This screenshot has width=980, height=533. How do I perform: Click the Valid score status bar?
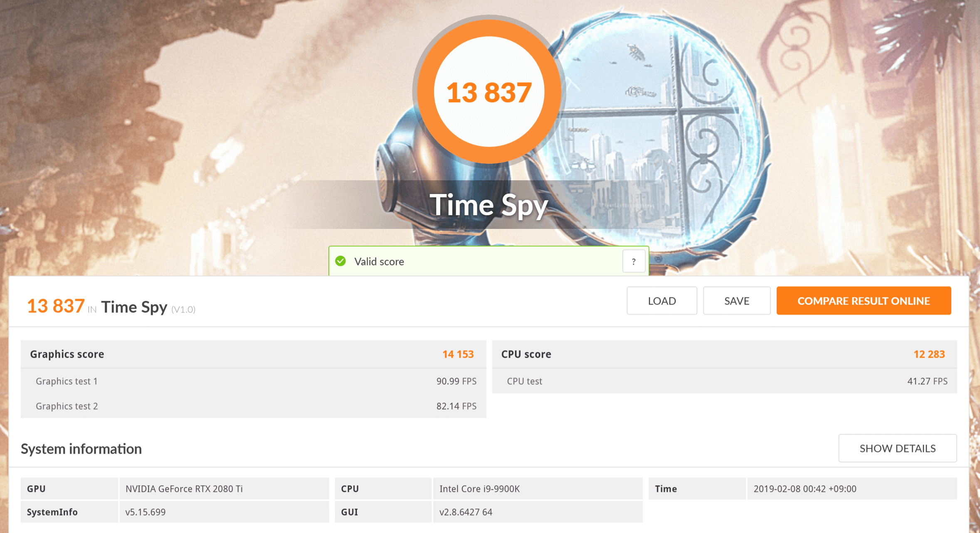click(x=478, y=261)
